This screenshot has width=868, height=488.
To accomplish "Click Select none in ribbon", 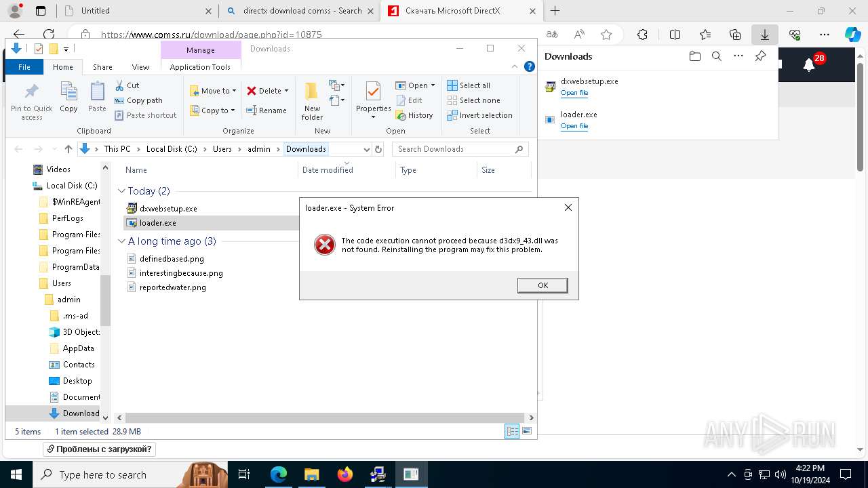I will [473, 100].
